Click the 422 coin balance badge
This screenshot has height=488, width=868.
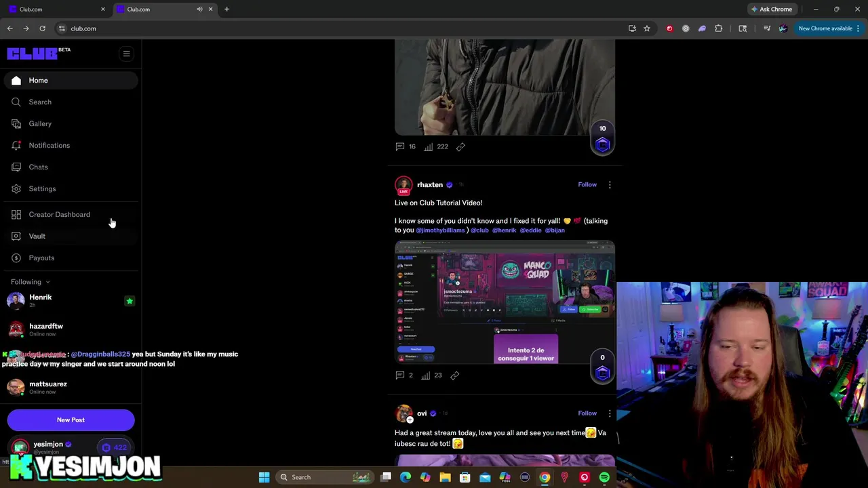tap(114, 447)
